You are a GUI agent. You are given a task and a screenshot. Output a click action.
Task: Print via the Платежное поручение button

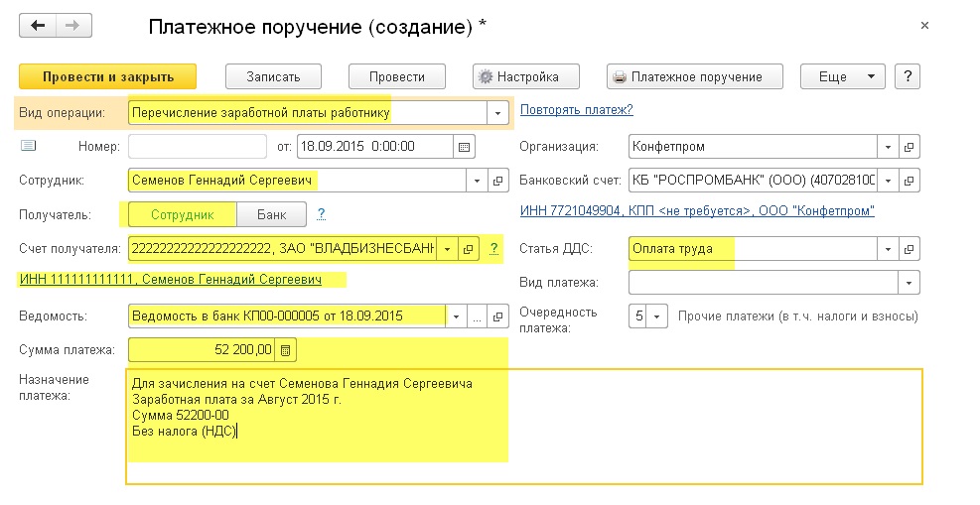695,76
